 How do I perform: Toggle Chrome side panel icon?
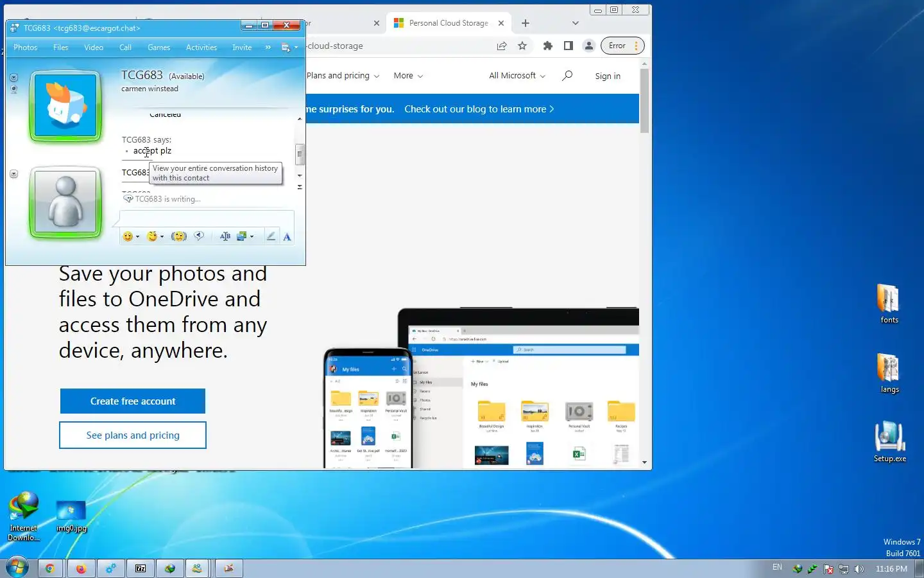[568, 46]
